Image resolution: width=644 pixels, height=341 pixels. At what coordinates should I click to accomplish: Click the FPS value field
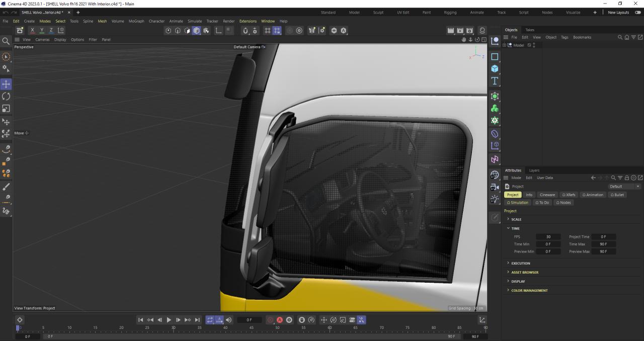pyautogui.click(x=548, y=236)
